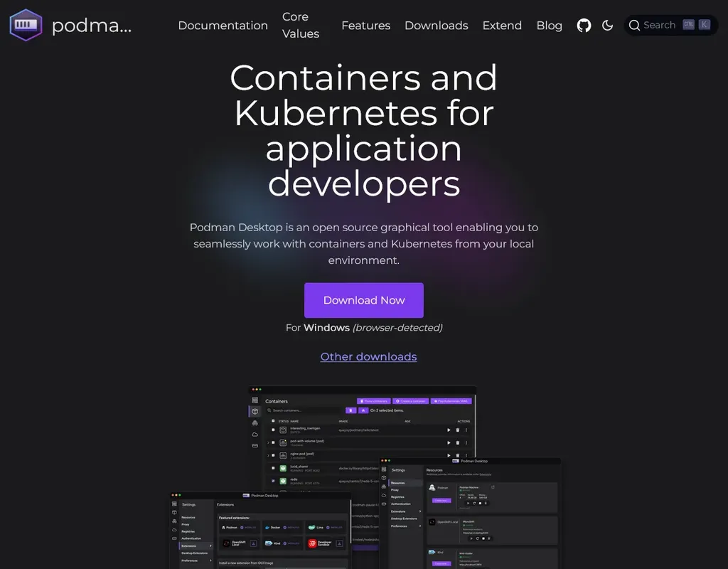Viewport: 728px width, 569px height.
Task: Click the Search box in the navbar
Action: coord(671,25)
